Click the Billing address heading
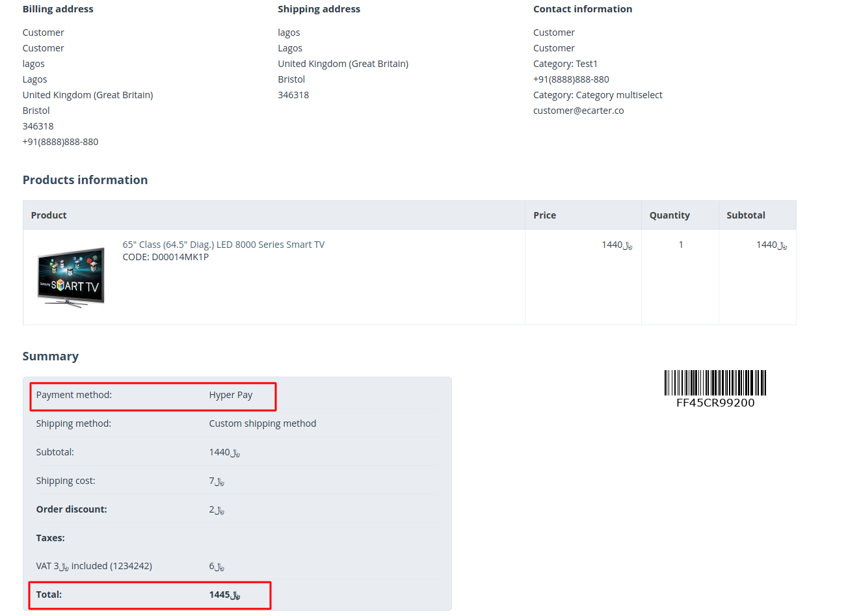 [x=58, y=9]
